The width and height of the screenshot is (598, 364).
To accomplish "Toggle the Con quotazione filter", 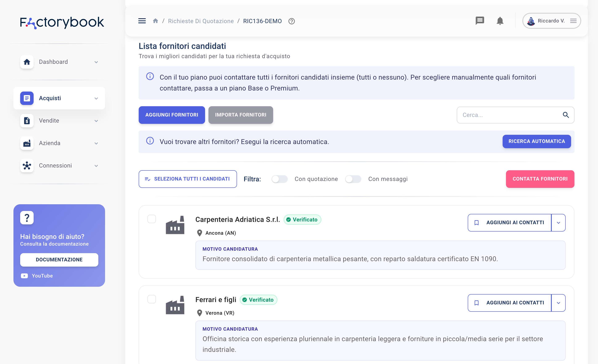I will coord(279,179).
